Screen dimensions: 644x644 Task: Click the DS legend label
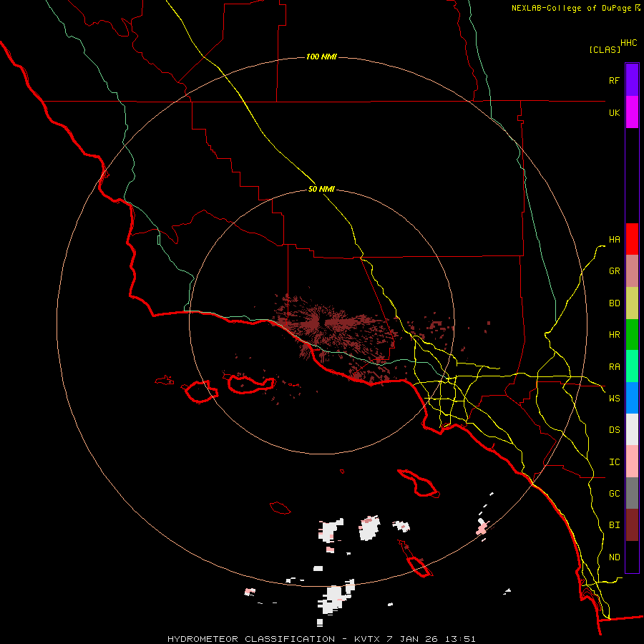point(614,430)
